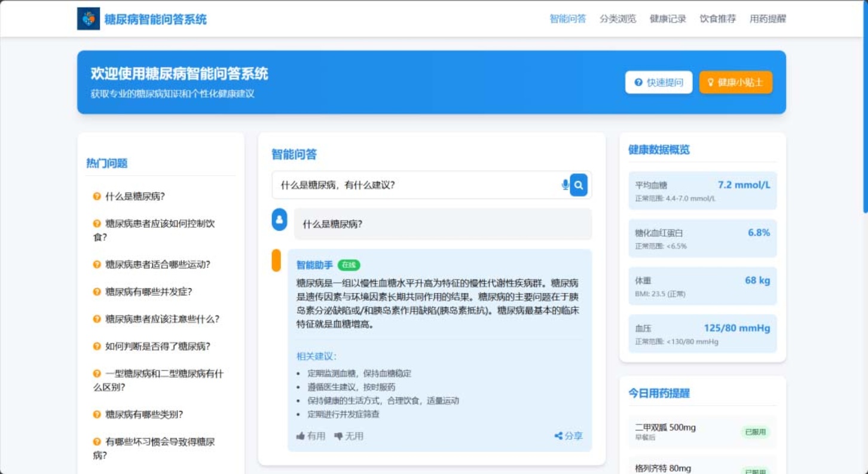Open the 智能问答 navigation tab

pyautogui.click(x=567, y=19)
